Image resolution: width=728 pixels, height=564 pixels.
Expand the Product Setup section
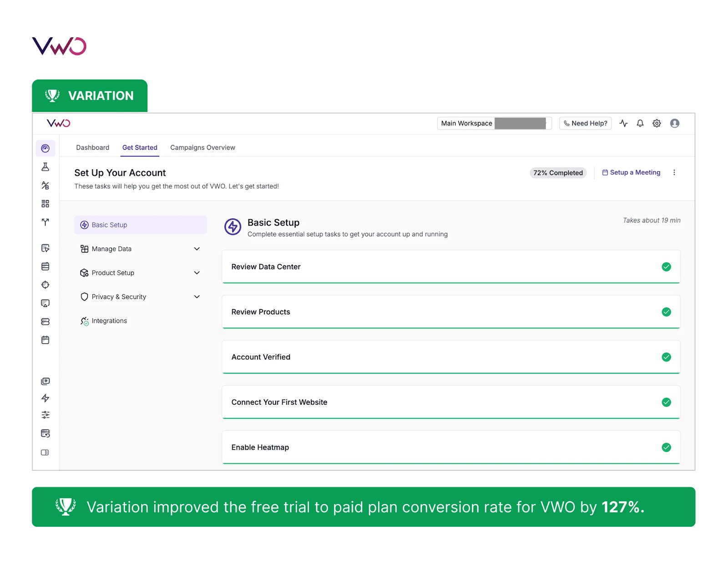click(x=197, y=272)
